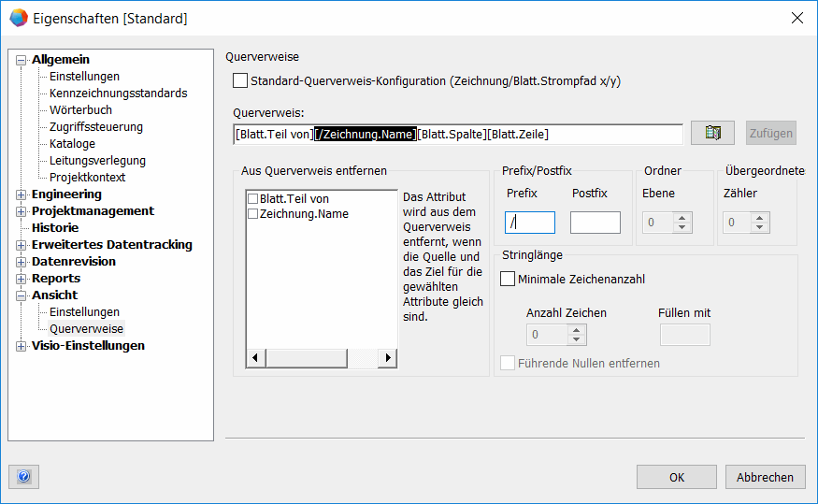Select Wörterbuch under Allgemein

[x=80, y=110]
